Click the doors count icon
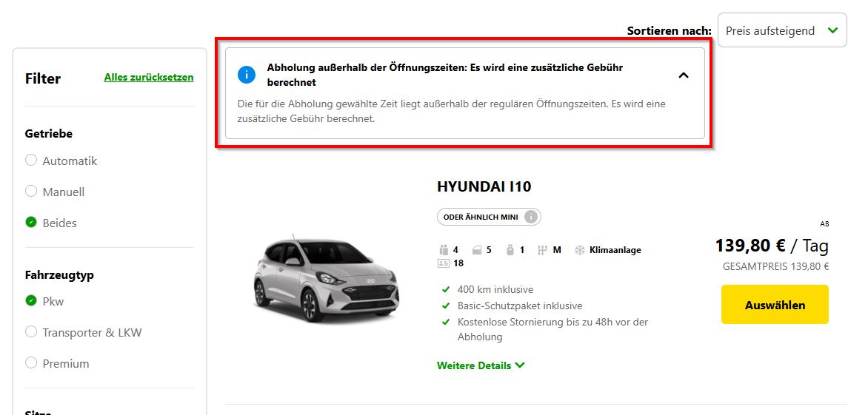 point(477,250)
